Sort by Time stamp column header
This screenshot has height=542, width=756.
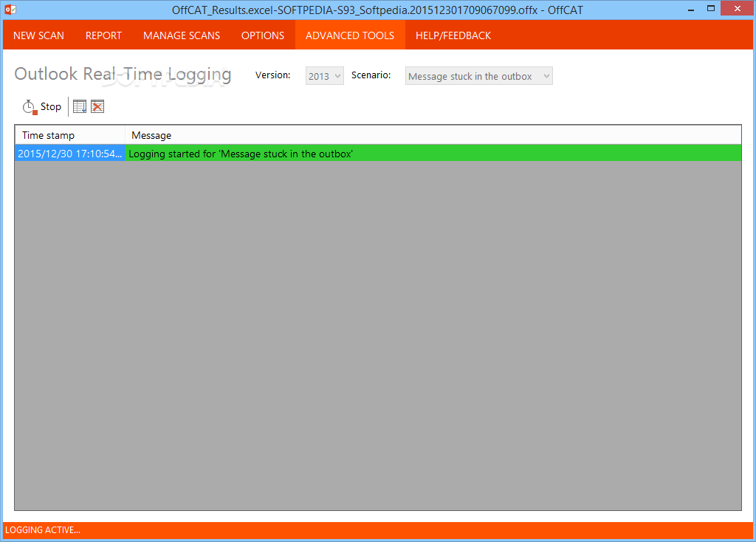[x=70, y=135]
